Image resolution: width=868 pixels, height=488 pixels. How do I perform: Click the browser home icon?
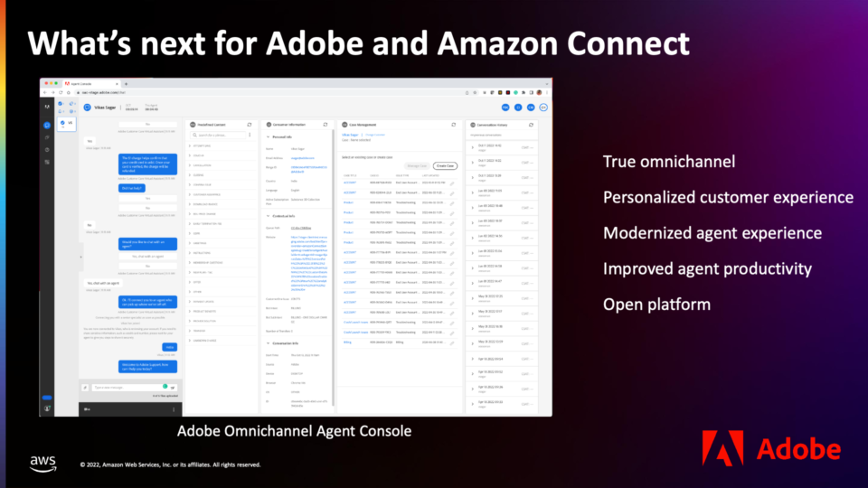click(69, 92)
